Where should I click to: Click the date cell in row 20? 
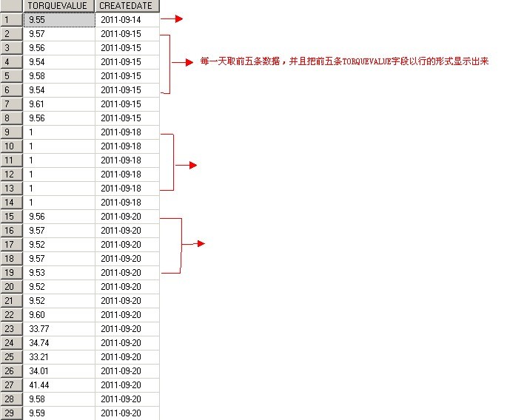[127, 287]
